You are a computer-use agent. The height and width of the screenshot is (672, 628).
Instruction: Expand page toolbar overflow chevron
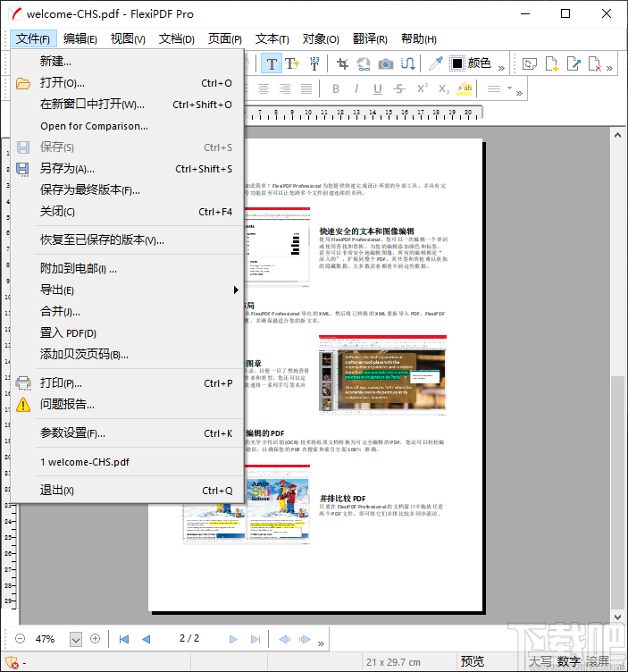pyautogui.click(x=609, y=68)
